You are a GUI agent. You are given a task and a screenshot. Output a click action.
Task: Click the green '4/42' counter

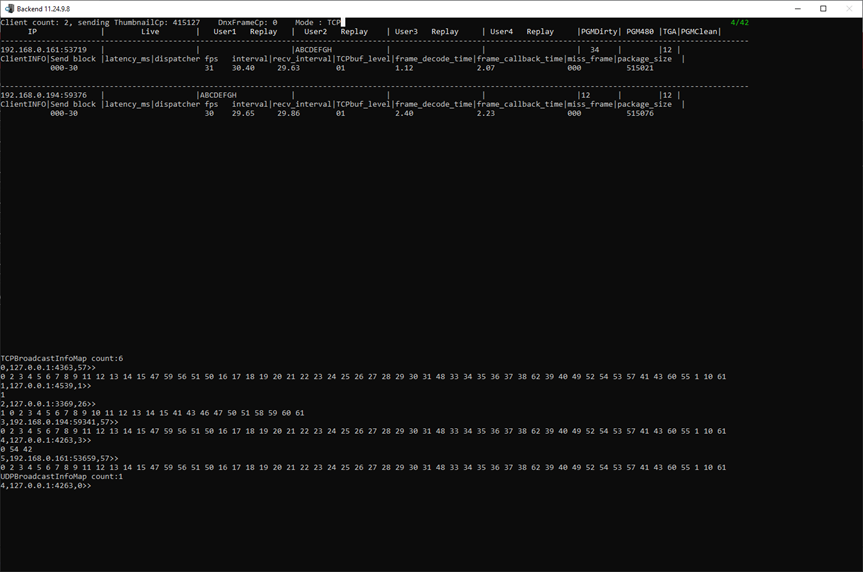pos(740,23)
